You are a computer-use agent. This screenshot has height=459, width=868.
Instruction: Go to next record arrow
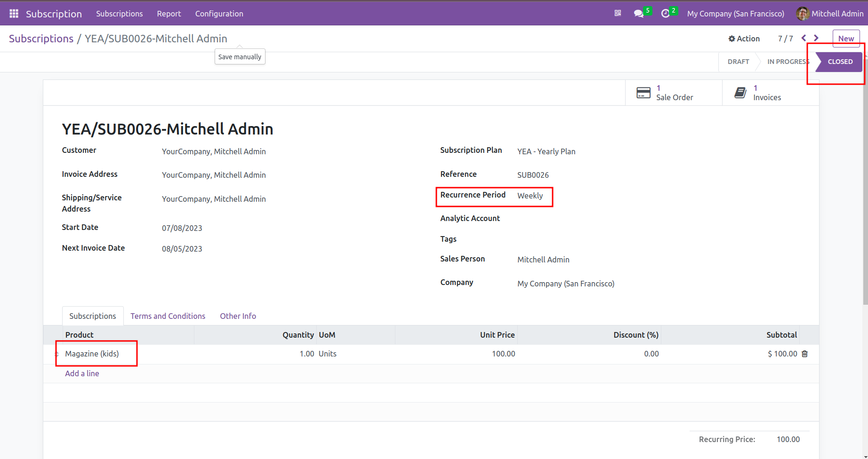tap(816, 38)
